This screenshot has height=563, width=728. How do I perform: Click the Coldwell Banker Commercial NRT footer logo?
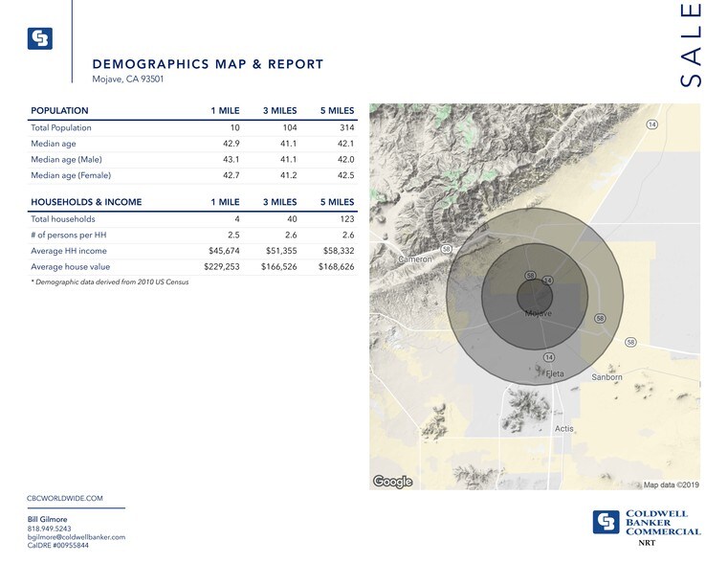coord(647,528)
